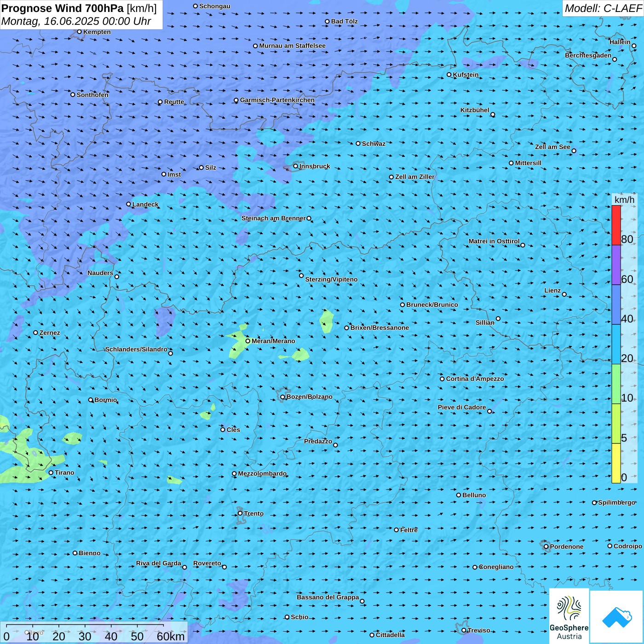Click the 'Belluno' city label
The height and width of the screenshot is (644, 644).
tap(474, 495)
